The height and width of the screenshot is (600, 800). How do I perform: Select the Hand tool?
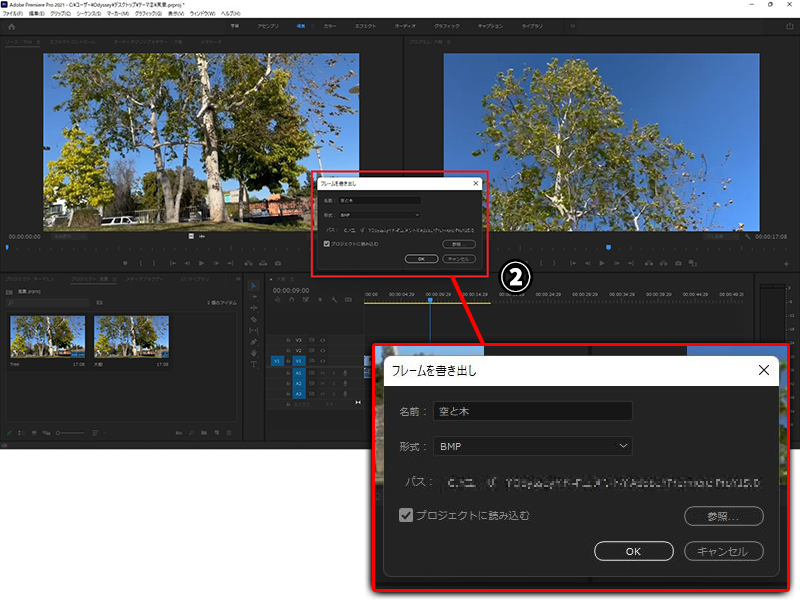tap(253, 353)
